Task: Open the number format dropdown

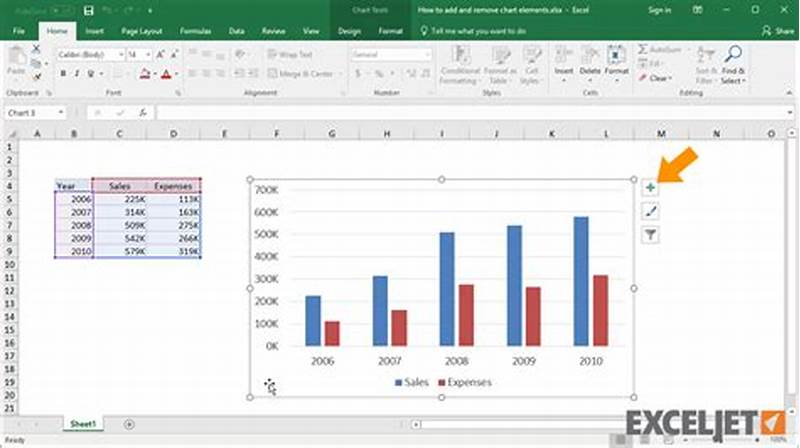Action: point(427,55)
